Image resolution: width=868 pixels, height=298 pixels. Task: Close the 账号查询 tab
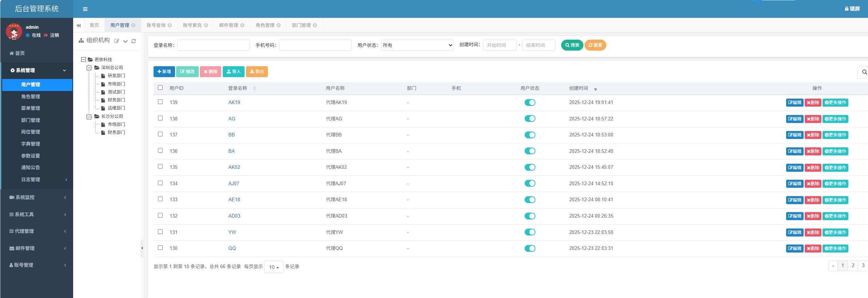pos(170,25)
